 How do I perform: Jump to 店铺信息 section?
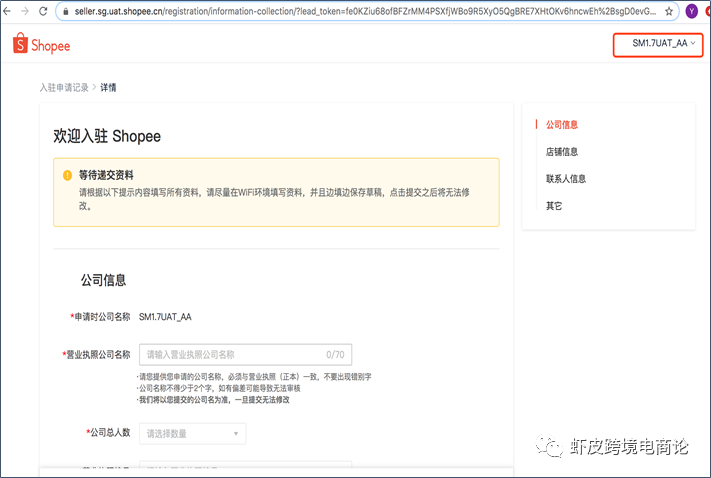point(561,152)
